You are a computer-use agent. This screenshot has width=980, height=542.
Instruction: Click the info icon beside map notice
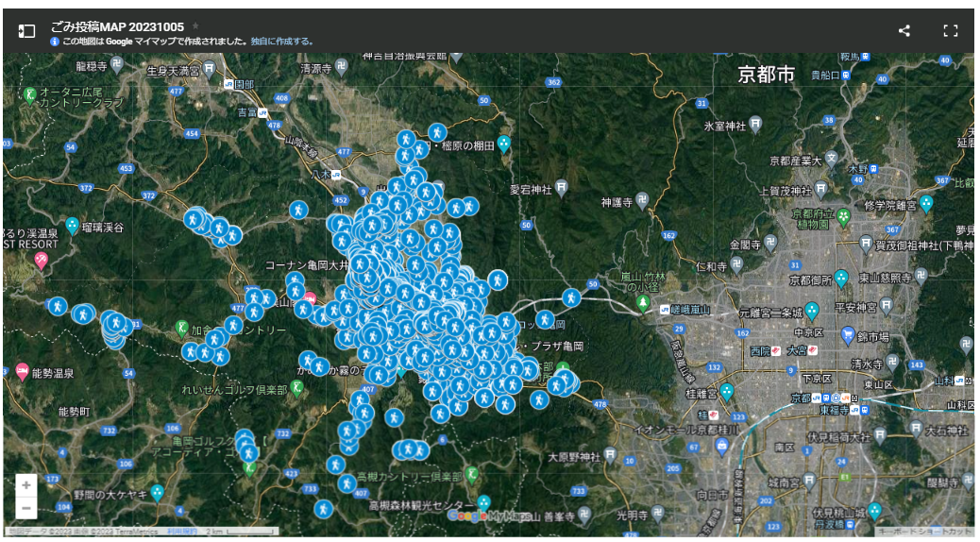point(55,42)
